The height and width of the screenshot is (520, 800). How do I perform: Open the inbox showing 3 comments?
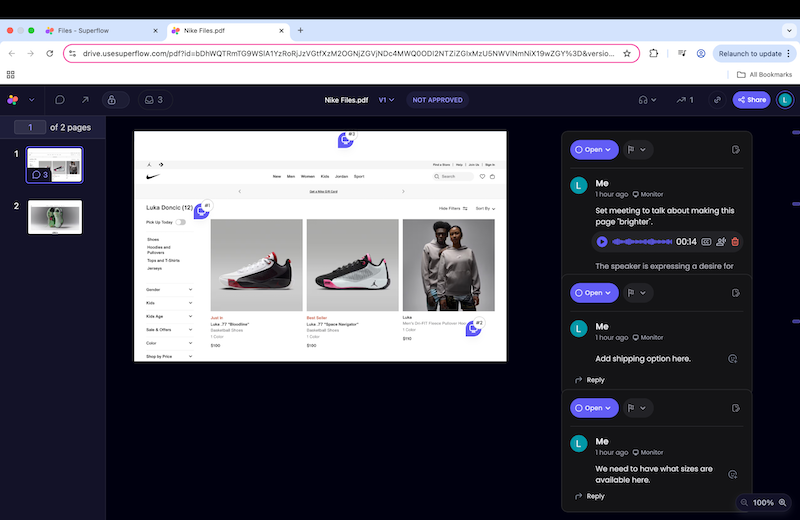click(155, 100)
